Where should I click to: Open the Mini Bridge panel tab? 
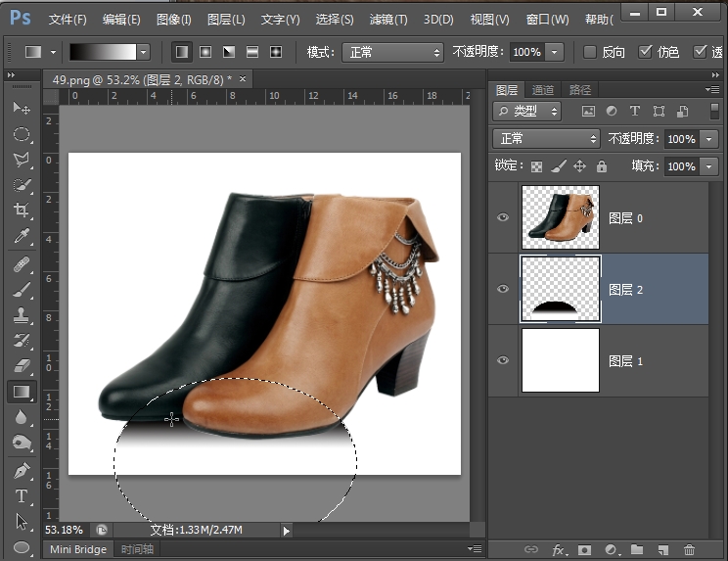point(78,549)
